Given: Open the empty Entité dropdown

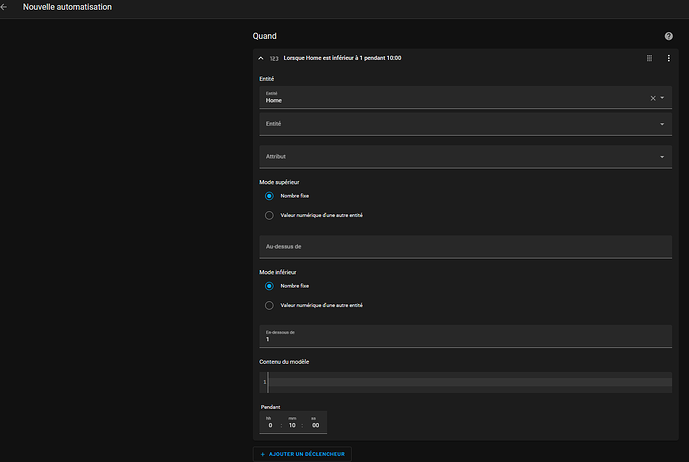Looking at the screenshot, I should pyautogui.click(x=465, y=124).
